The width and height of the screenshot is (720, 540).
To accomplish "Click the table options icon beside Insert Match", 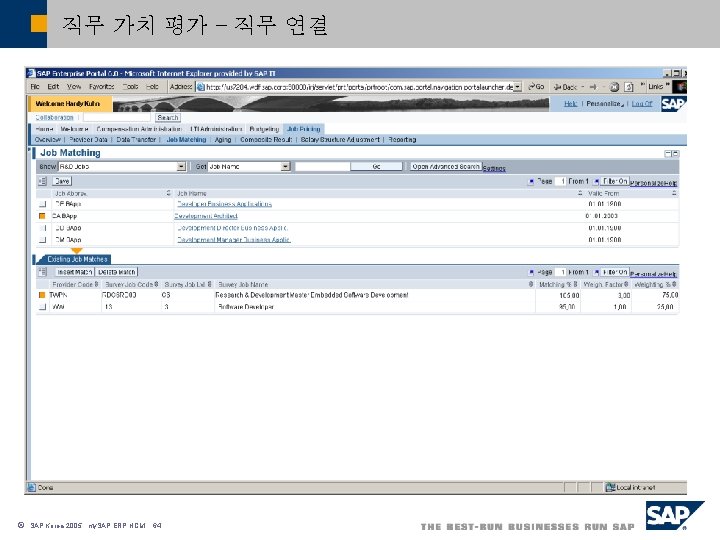I will click(x=42, y=272).
